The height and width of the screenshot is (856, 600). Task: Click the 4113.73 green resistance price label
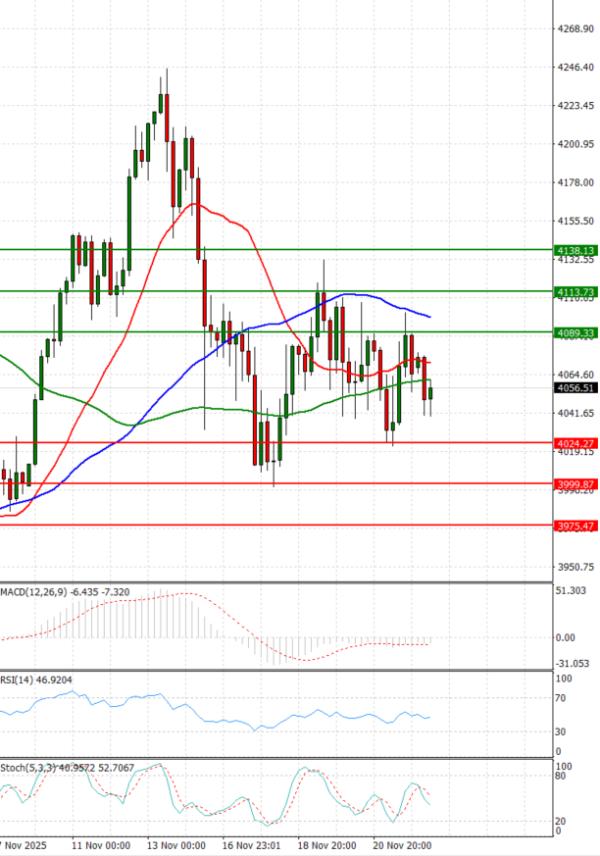click(575, 291)
